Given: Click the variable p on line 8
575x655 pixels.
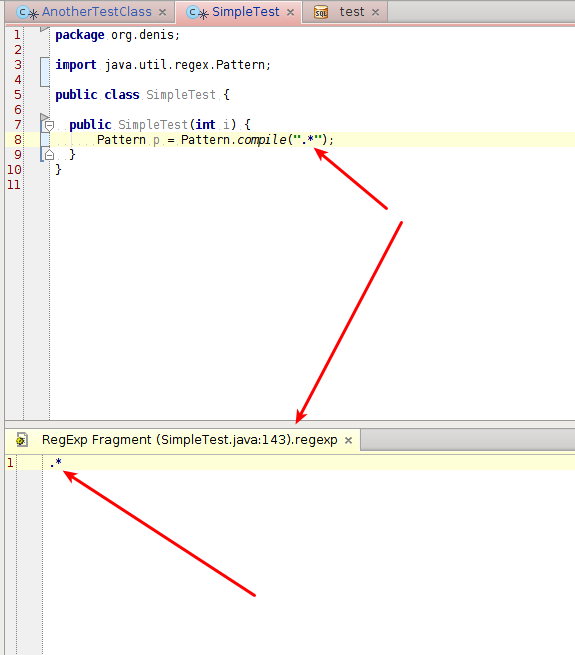Looking at the screenshot, I should point(156,140).
